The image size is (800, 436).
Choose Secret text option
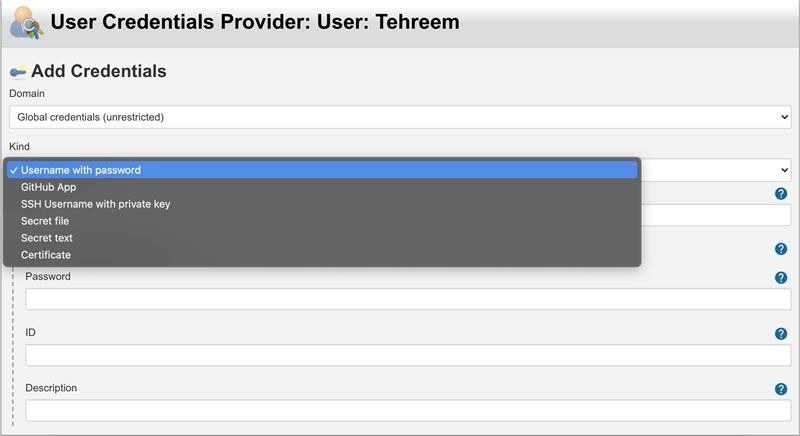tap(47, 238)
